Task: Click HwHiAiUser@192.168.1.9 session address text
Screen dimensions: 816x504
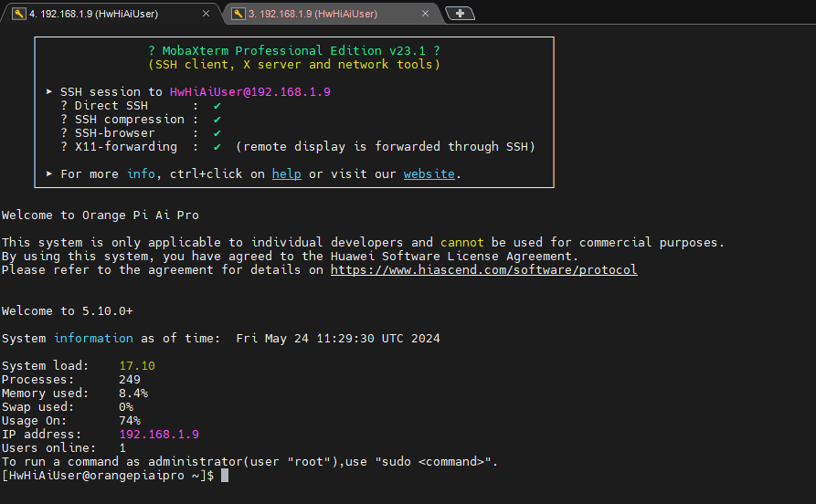Action: pos(249,92)
